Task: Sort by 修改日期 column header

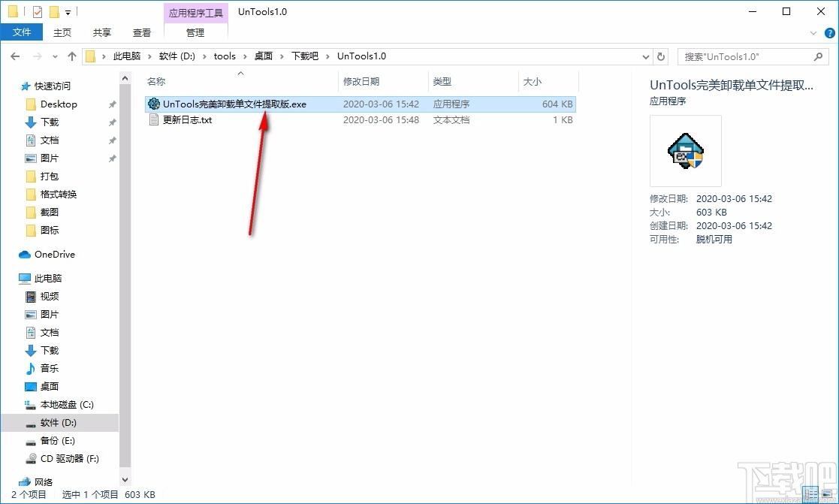Action: point(361,81)
